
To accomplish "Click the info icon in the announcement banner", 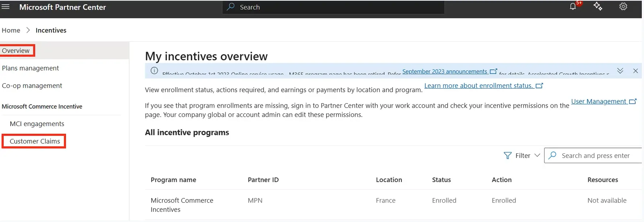I will [154, 71].
